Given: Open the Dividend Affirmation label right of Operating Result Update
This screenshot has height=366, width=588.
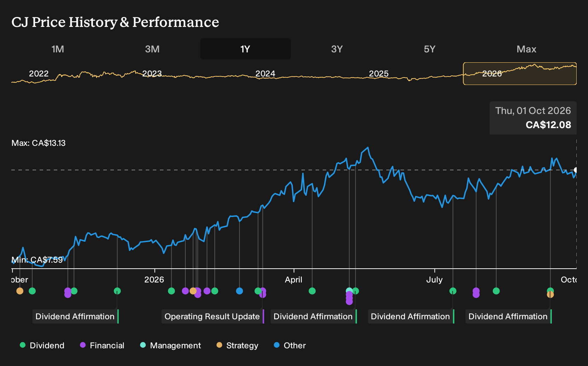Looking at the screenshot, I should coord(314,316).
